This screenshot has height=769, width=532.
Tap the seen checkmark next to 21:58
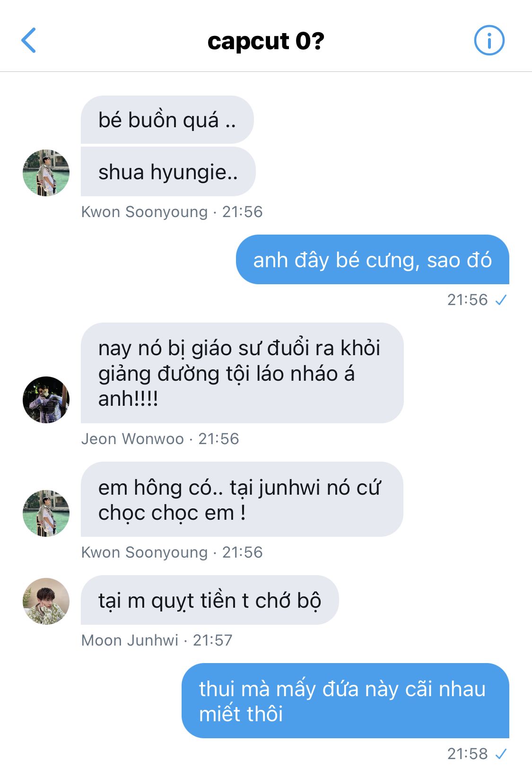point(501,754)
